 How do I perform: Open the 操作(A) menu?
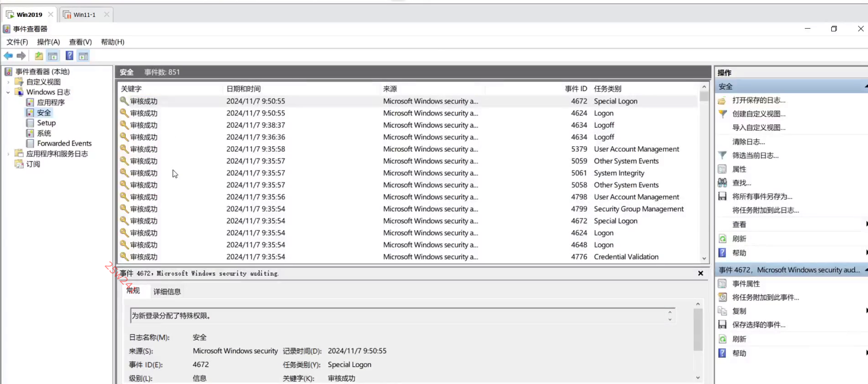click(x=48, y=42)
